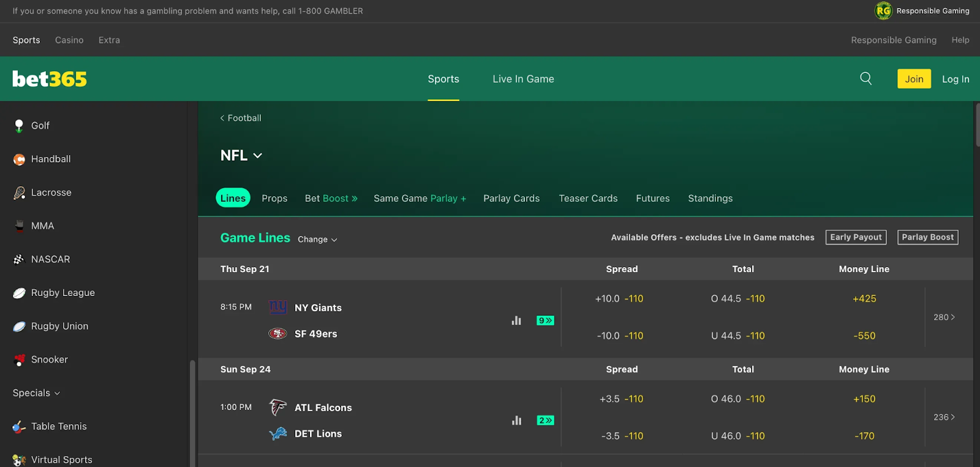Click the ATL Falcons team logo

click(x=278, y=408)
